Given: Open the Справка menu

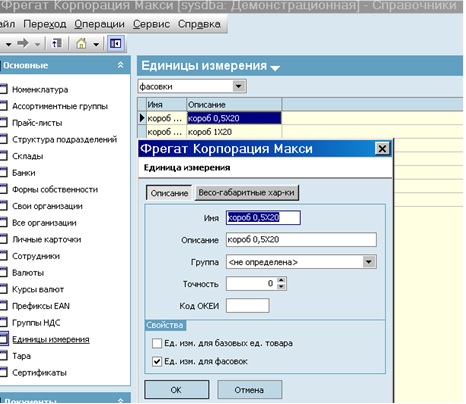Looking at the screenshot, I should [x=199, y=24].
